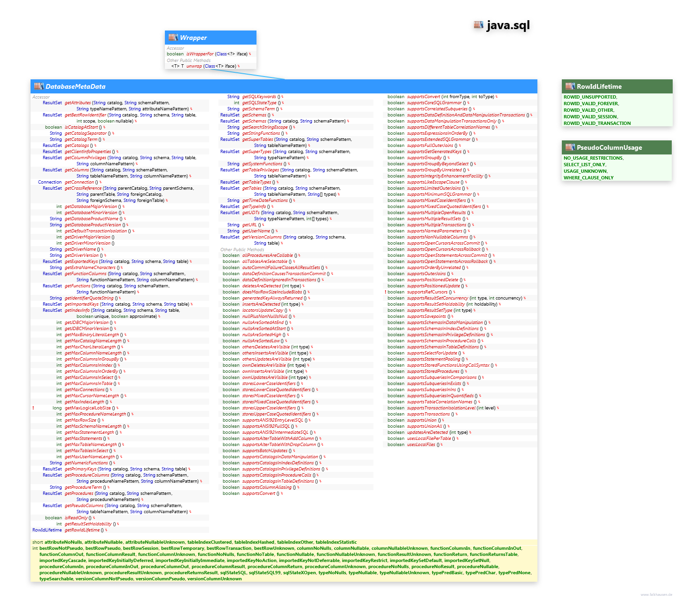Viewport: 699px width, 616px height.
Task: Click the allProceduresAreCallable method
Action: (267, 255)
